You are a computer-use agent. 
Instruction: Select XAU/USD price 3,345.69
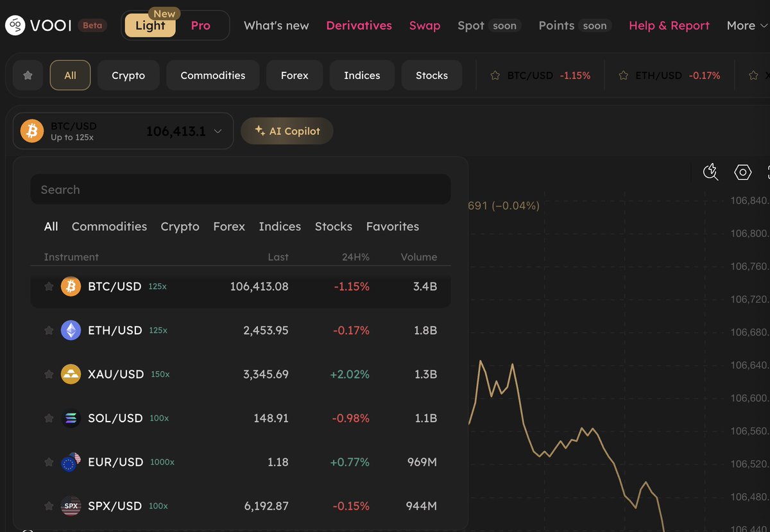point(266,374)
